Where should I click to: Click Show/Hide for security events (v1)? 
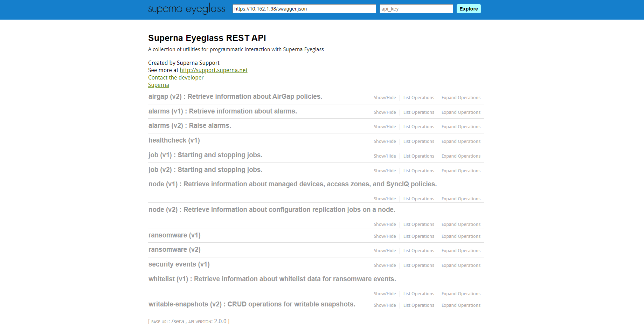(385, 265)
